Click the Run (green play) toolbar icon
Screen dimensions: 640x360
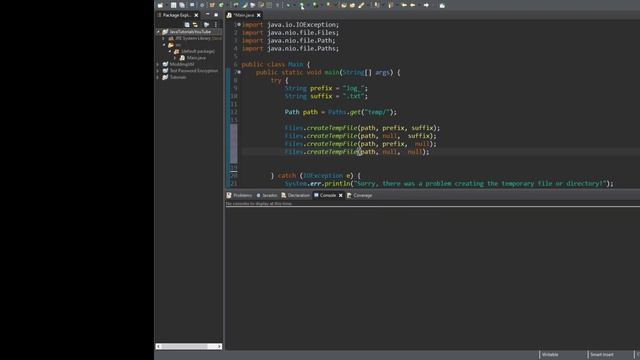pos(302,5)
